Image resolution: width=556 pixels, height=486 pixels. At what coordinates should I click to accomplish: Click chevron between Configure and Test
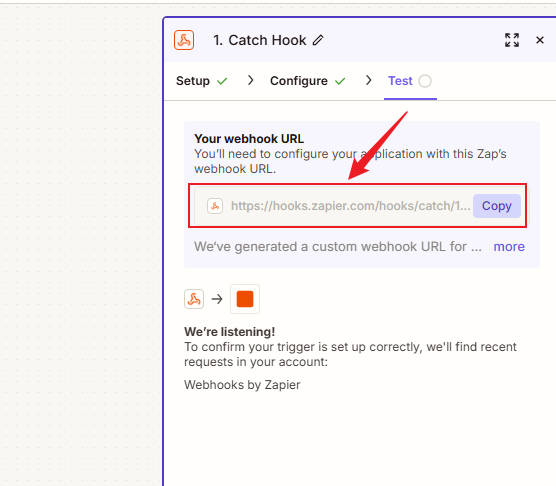368,80
